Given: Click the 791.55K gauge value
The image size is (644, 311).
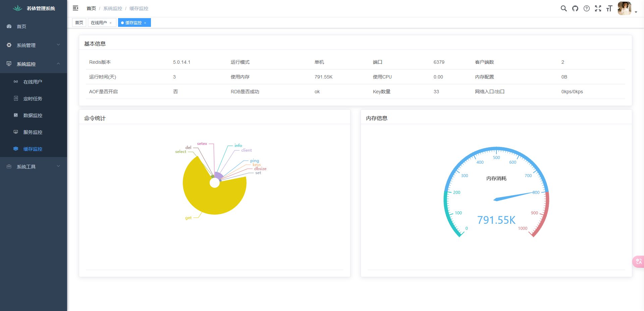Looking at the screenshot, I should click(x=496, y=220).
